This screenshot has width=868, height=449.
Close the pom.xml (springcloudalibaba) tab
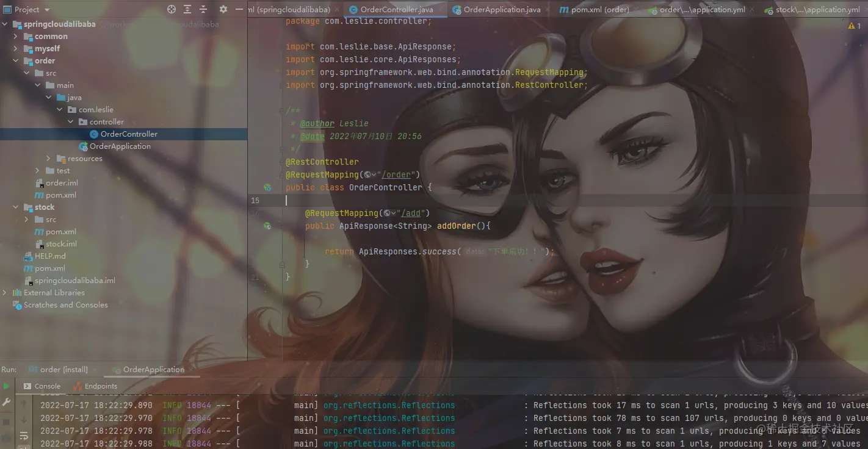coord(338,10)
